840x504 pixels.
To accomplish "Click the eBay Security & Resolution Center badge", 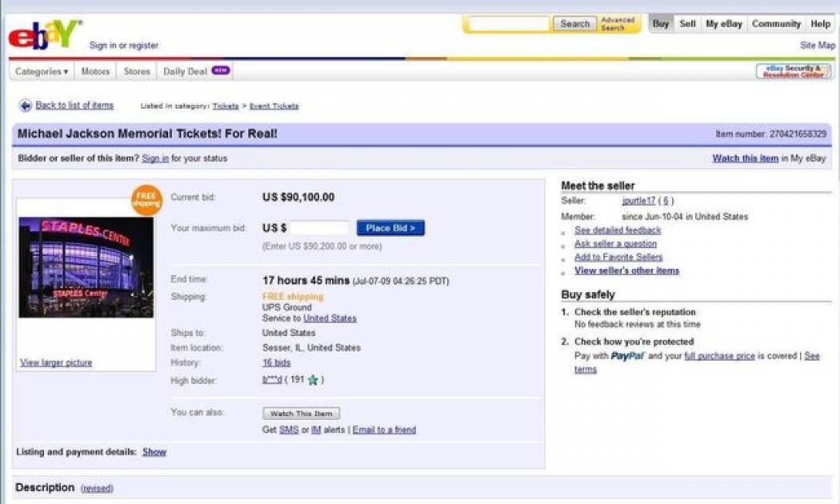I will tap(792, 71).
